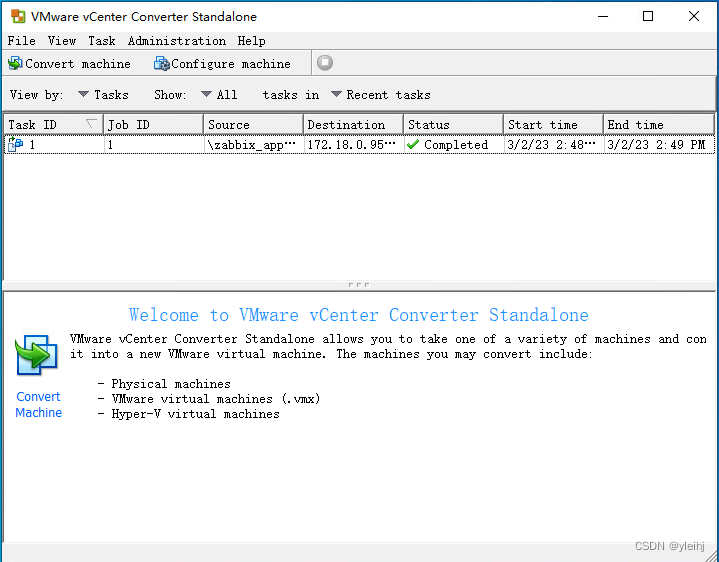Viewport: 719px width, 562px height.
Task: Open the File menu
Action: tap(22, 41)
